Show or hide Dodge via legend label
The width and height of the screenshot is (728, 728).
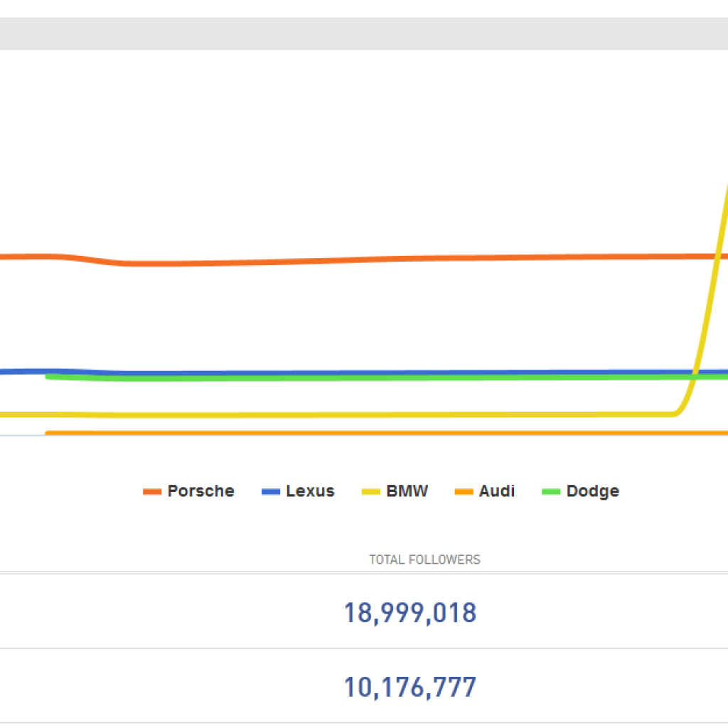[x=592, y=491]
